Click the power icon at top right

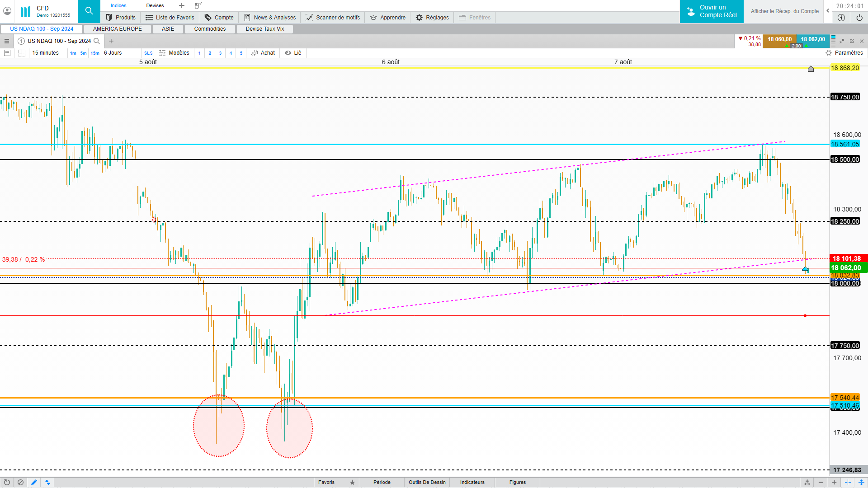(859, 18)
